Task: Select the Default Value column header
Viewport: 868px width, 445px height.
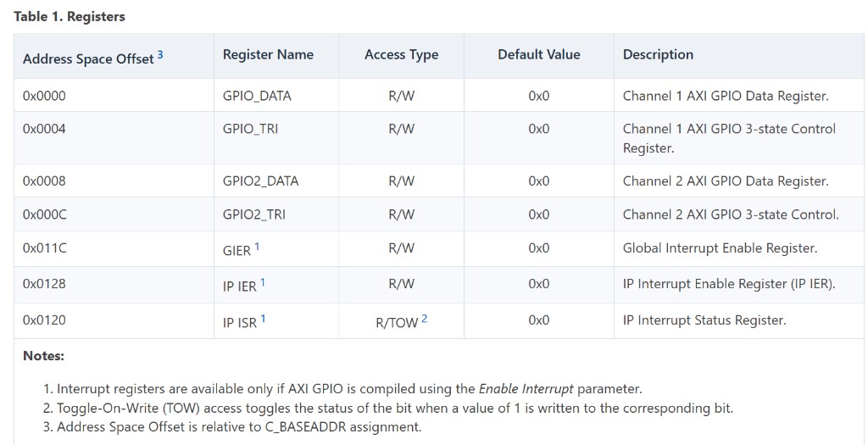Action: 538,55
